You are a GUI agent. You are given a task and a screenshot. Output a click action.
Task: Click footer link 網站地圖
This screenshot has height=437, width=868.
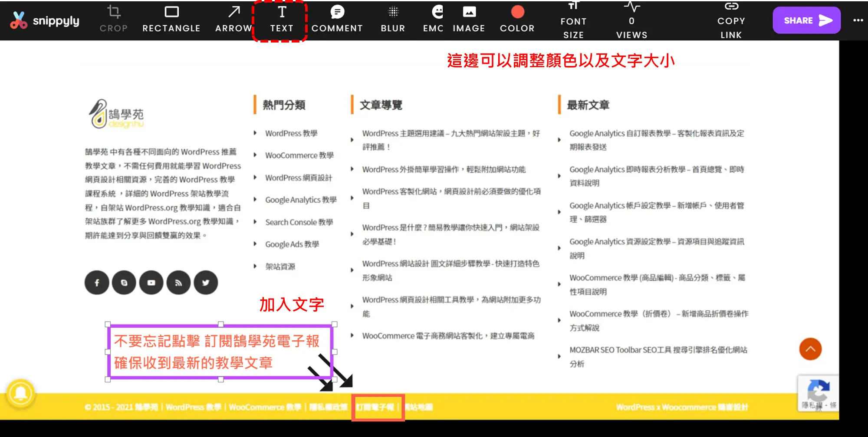pos(419,407)
